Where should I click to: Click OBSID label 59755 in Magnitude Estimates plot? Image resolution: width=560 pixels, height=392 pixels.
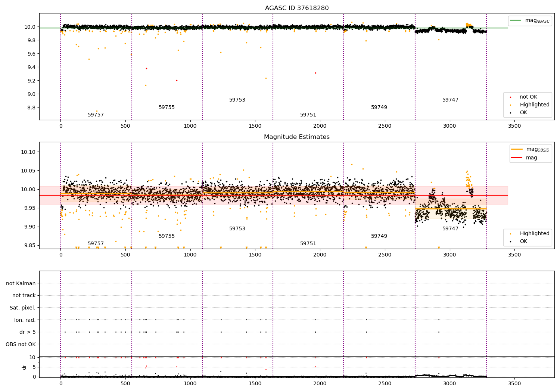pyautogui.click(x=167, y=236)
